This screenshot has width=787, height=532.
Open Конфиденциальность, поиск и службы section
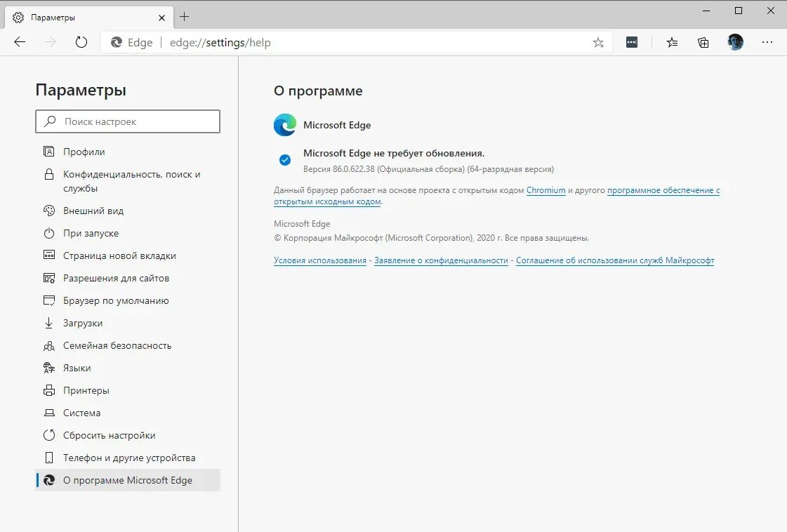(x=128, y=181)
